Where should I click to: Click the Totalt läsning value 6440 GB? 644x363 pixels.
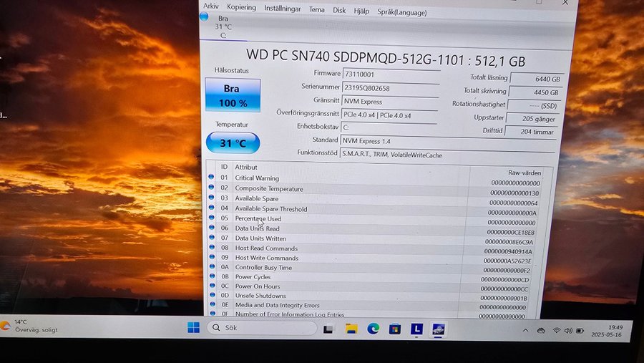537,79
